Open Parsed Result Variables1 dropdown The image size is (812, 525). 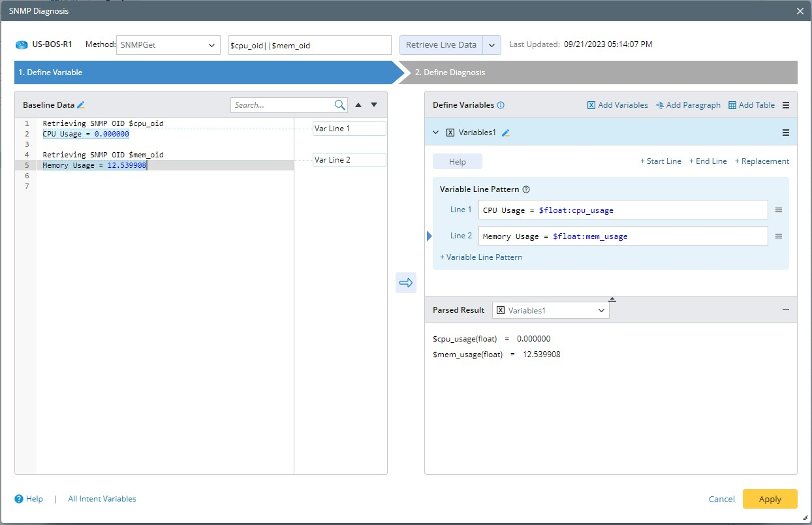pos(551,311)
